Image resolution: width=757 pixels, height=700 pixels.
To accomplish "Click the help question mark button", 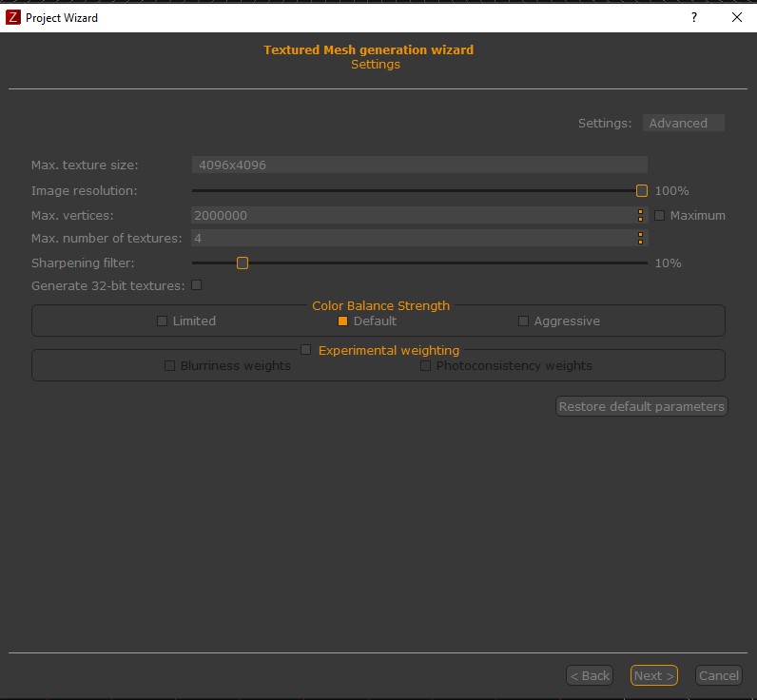I will click(693, 17).
